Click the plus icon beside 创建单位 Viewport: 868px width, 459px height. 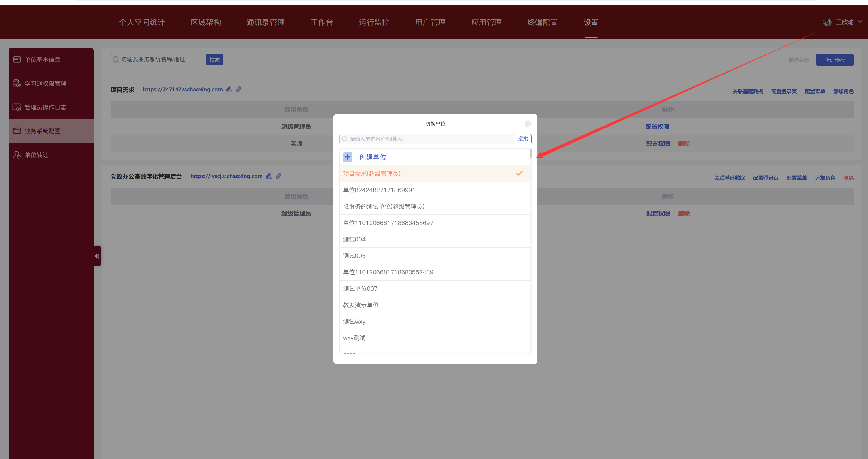click(x=348, y=157)
